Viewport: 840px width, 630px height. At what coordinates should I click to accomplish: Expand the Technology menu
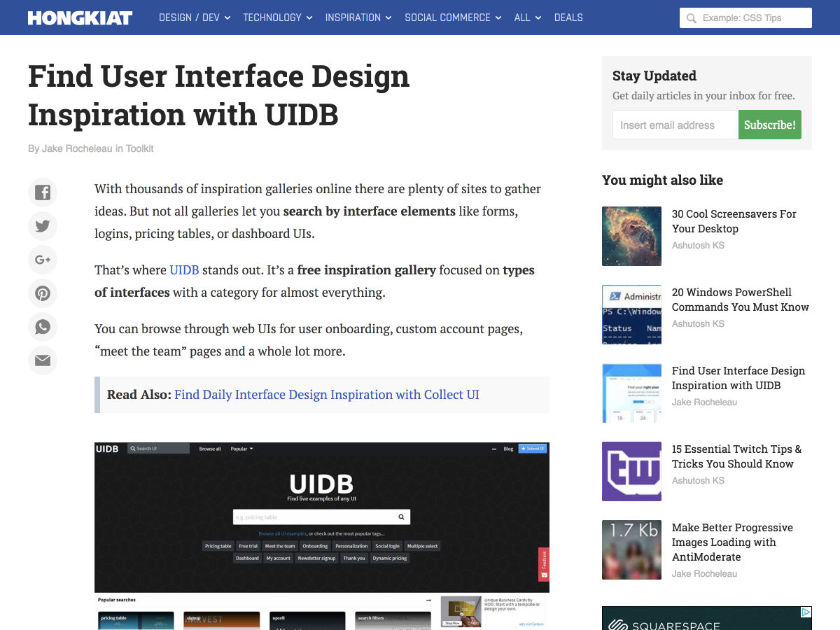coord(278,17)
